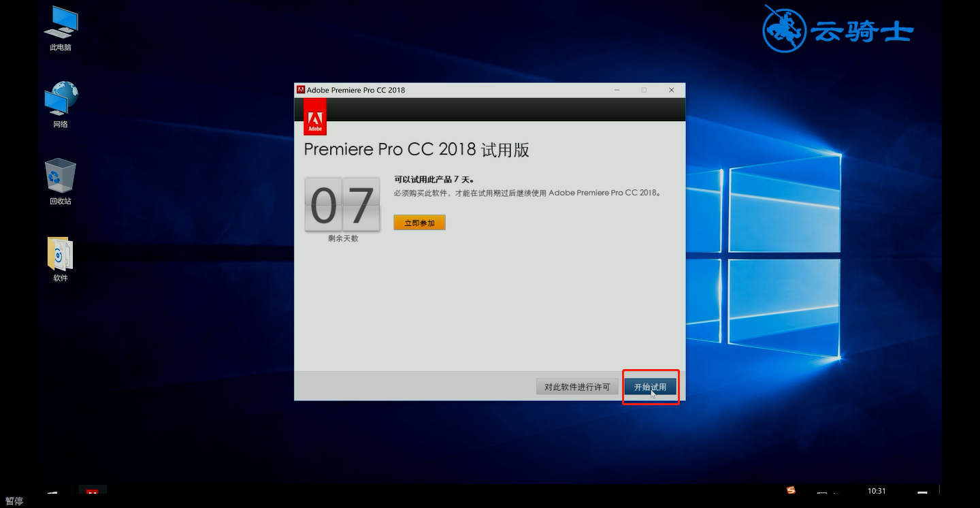Click 对此软件进行许可 button
Image resolution: width=980 pixels, height=508 pixels.
[577, 387]
